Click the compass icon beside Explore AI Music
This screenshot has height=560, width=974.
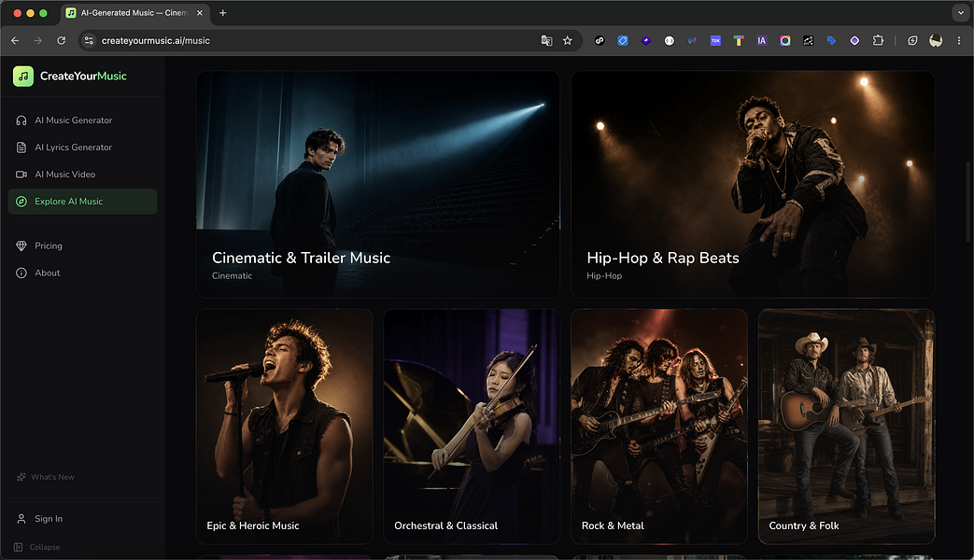(21, 202)
